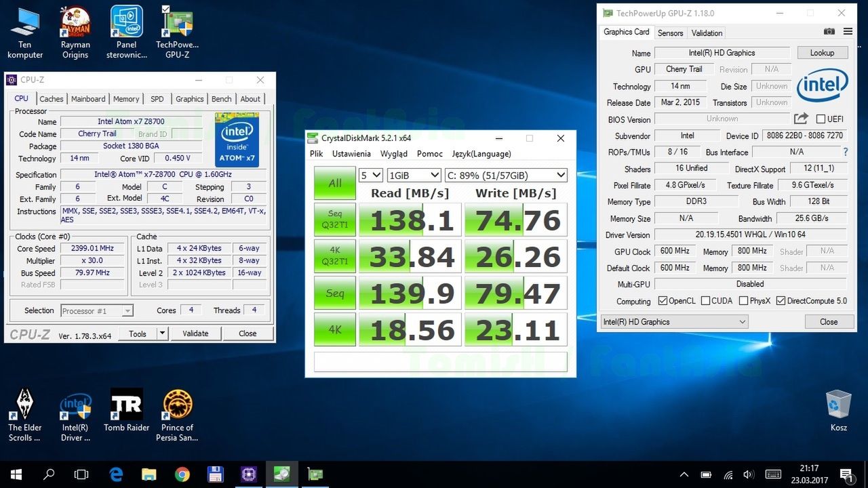Viewport: 868px width, 488px height.
Task: Open File Explorer from taskbar
Action: (x=149, y=474)
